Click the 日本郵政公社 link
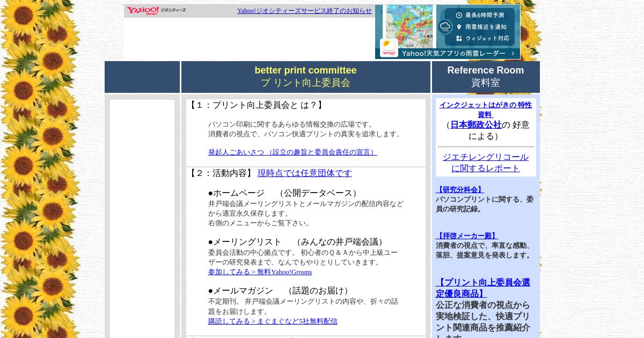The height and width of the screenshot is (338, 644). click(476, 125)
